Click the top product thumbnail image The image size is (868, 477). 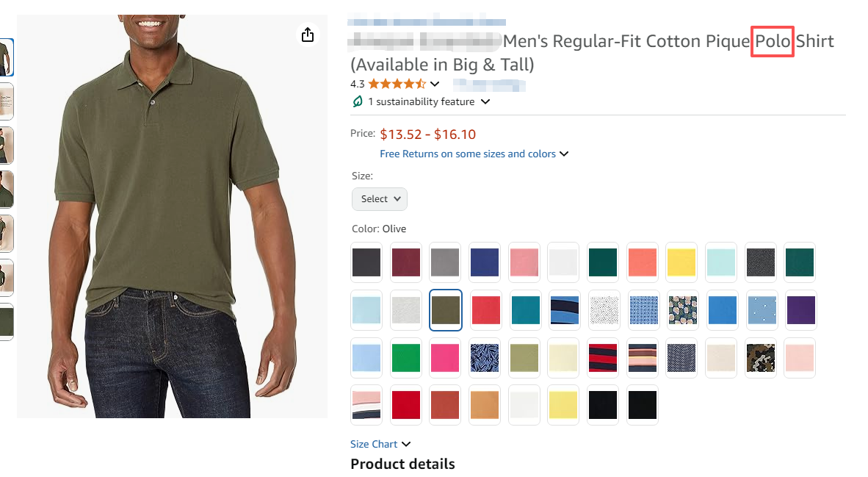[x=6, y=57]
